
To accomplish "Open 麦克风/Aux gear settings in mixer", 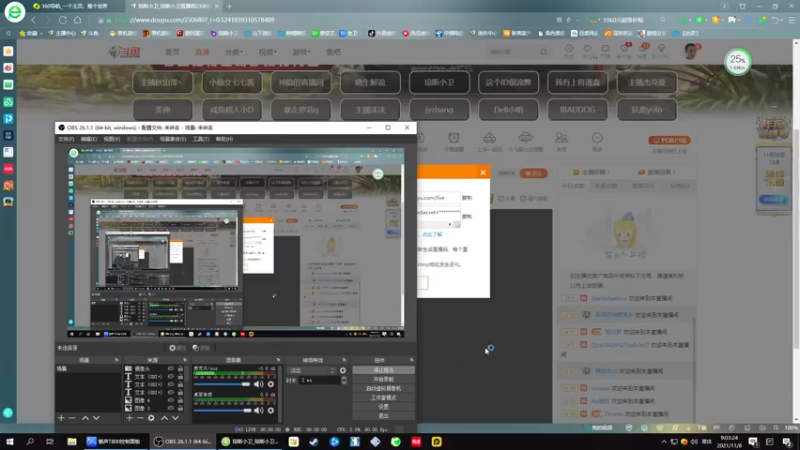I will click(x=271, y=384).
